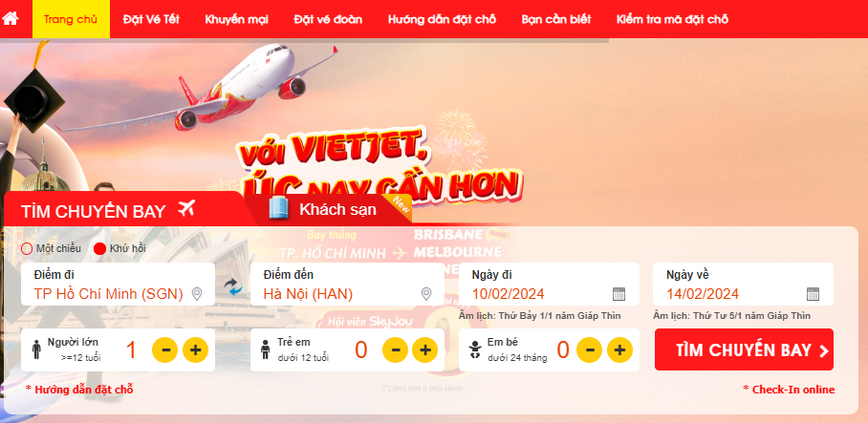Image resolution: width=868 pixels, height=423 pixels.
Task: Select the Một chiều radio option
Action: [x=27, y=248]
